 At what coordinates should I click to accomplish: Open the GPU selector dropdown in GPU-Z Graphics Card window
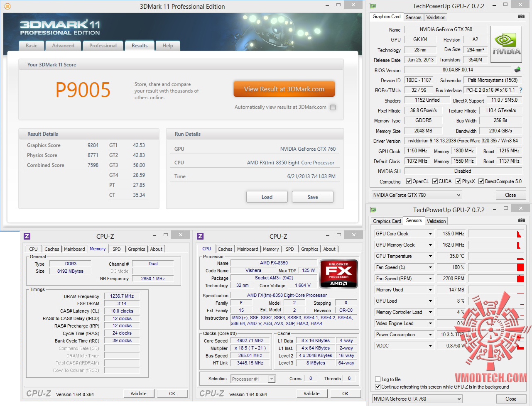[417, 195]
